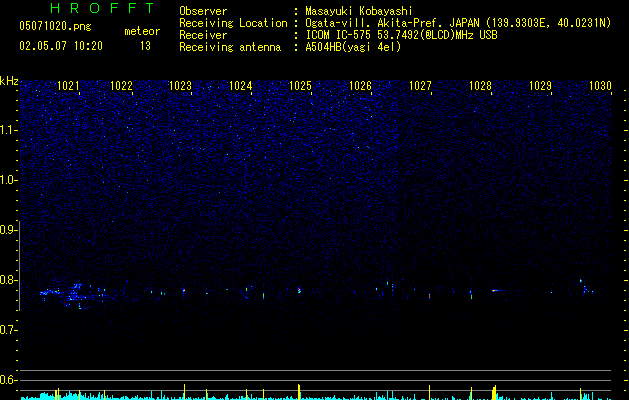The height and width of the screenshot is (400, 629).
Task: Click the 1021 time marker
Action: tap(68, 86)
